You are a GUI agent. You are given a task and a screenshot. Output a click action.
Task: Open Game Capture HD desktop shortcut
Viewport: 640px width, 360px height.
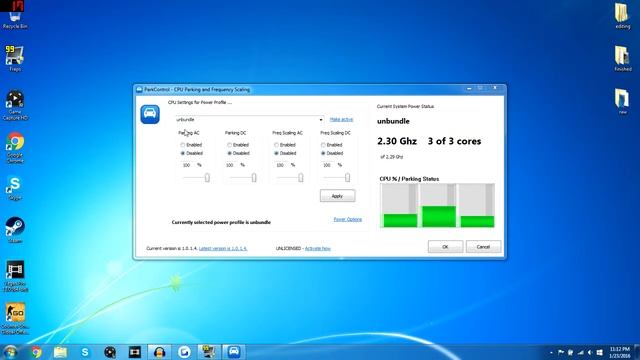pyautogui.click(x=15, y=106)
